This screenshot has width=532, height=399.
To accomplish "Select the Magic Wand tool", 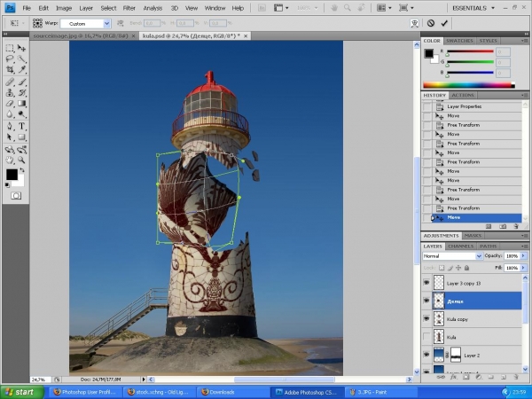I will [21, 59].
